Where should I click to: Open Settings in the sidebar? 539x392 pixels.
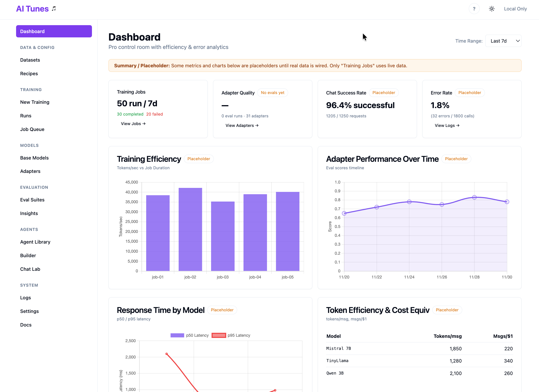pos(29,311)
